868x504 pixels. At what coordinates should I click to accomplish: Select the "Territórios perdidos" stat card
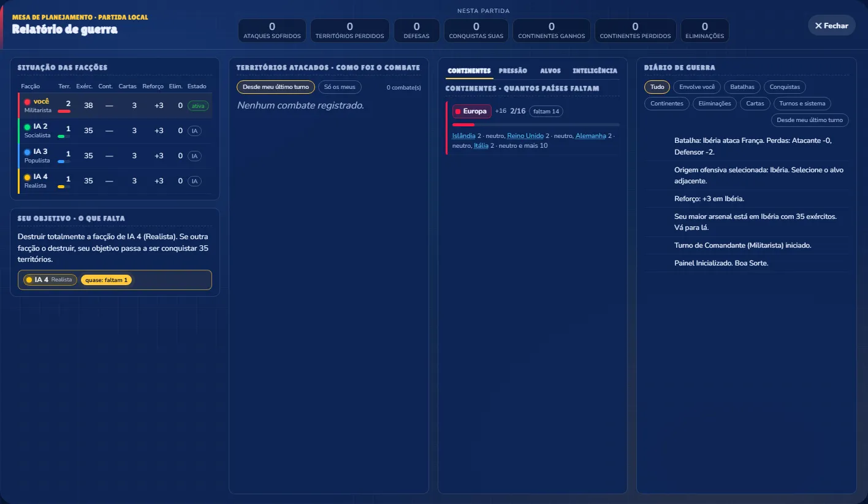[x=349, y=31]
